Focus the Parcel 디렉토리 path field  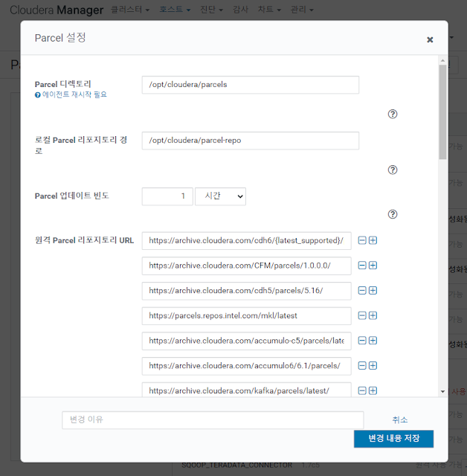(x=251, y=85)
